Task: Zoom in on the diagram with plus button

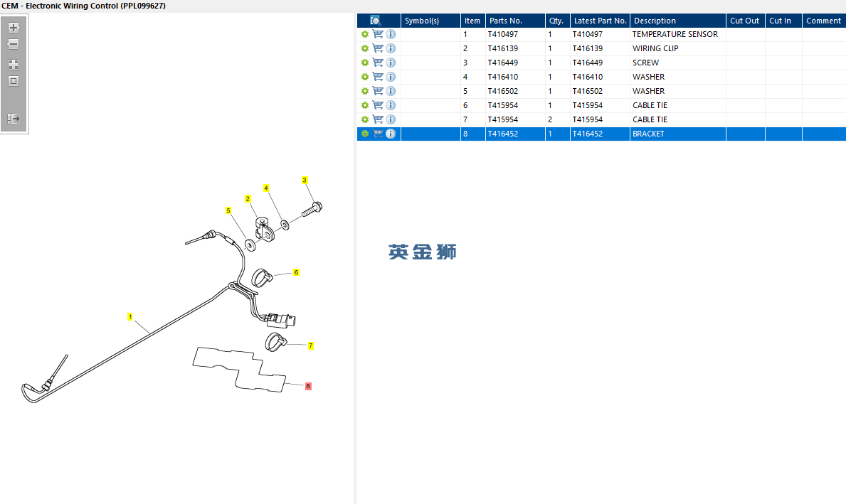Action: 14,28
